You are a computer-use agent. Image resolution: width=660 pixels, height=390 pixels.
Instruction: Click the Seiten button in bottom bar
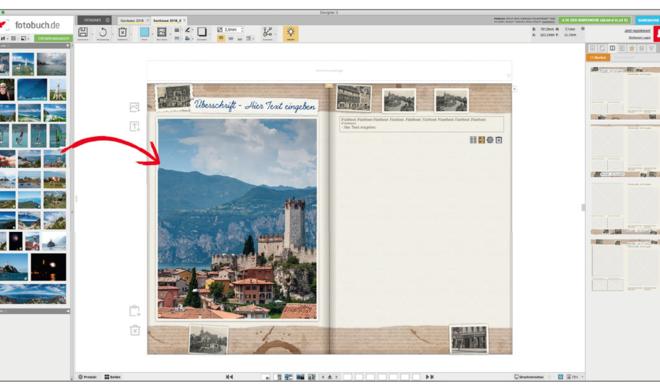(x=112, y=377)
